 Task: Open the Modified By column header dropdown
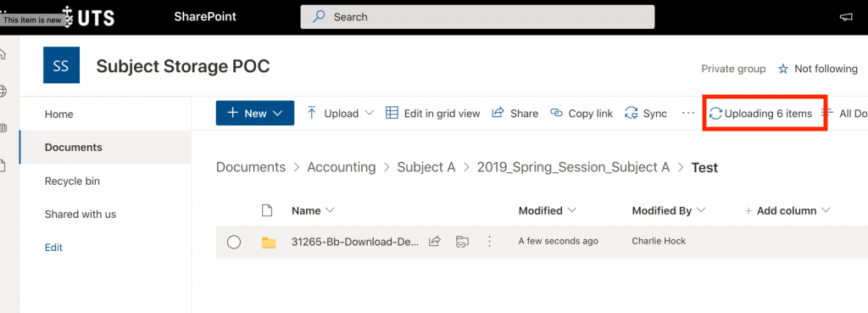pos(669,210)
